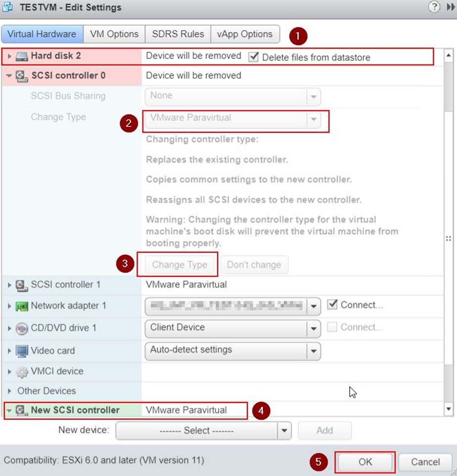Click the VMCI device gear icon

coord(22,372)
